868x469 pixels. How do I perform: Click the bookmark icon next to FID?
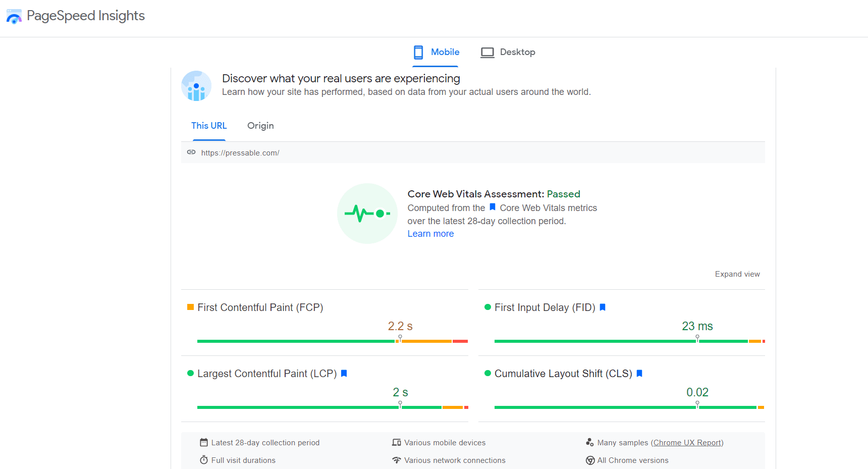[603, 307]
